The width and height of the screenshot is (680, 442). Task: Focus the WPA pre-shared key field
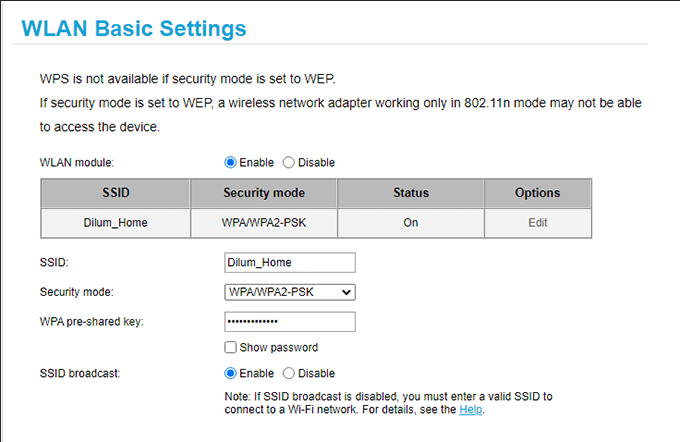(290, 322)
